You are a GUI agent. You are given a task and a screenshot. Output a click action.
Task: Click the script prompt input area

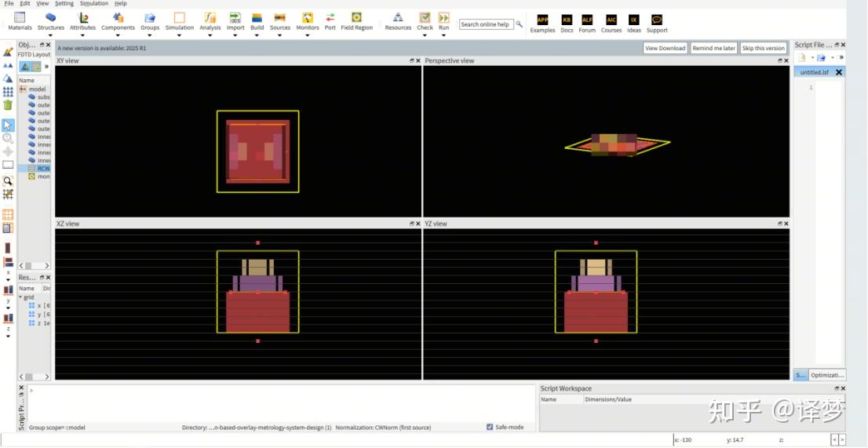pos(281,404)
